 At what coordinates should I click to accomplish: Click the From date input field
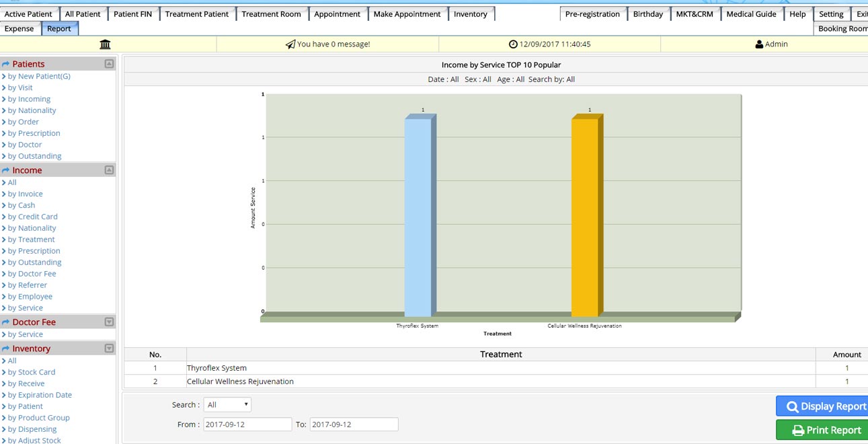point(247,424)
